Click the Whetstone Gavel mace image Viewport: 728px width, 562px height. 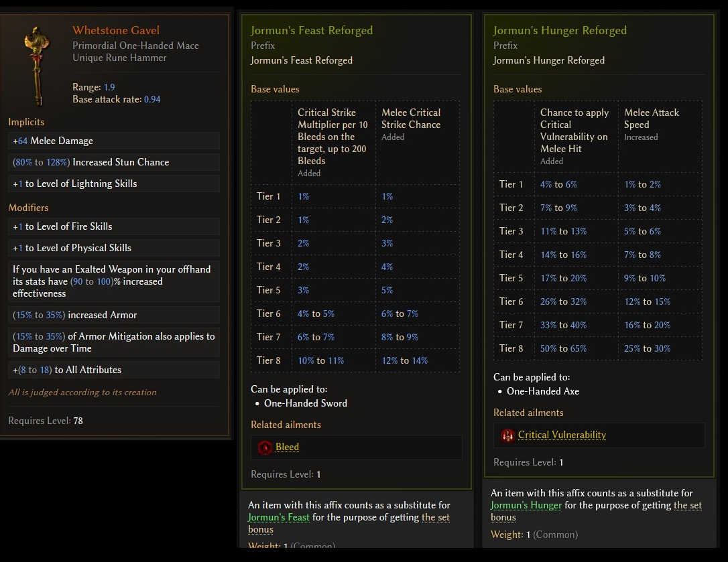[34, 65]
